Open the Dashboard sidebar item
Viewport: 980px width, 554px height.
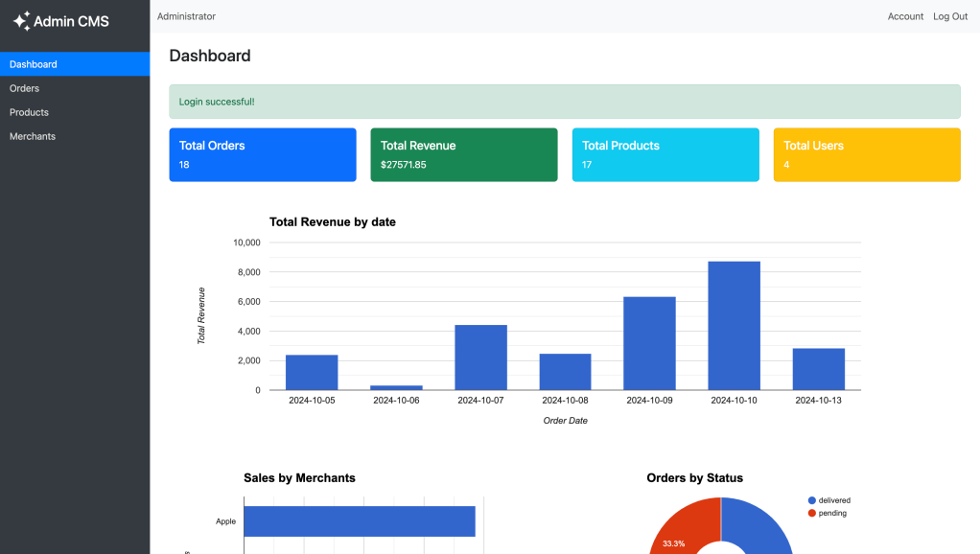click(34, 64)
